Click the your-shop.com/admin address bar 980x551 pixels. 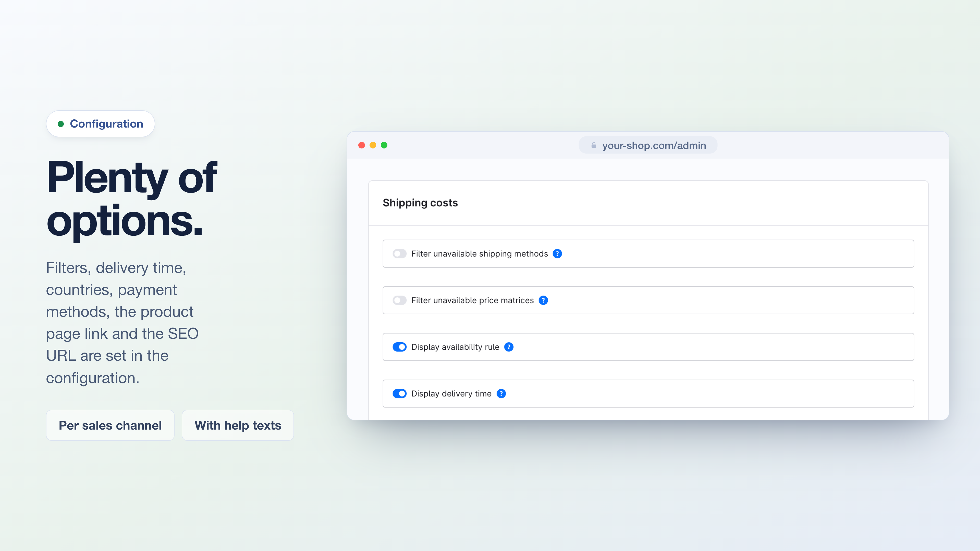point(648,145)
